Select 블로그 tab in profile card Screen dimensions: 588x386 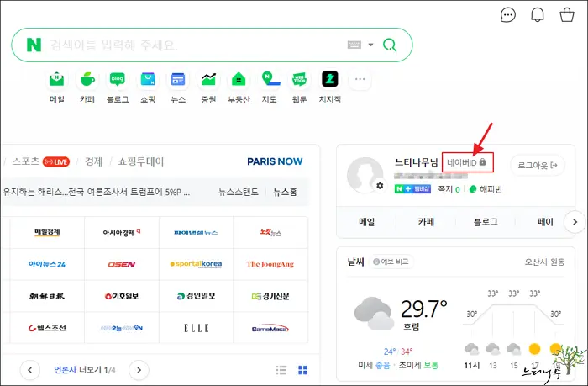coord(486,222)
